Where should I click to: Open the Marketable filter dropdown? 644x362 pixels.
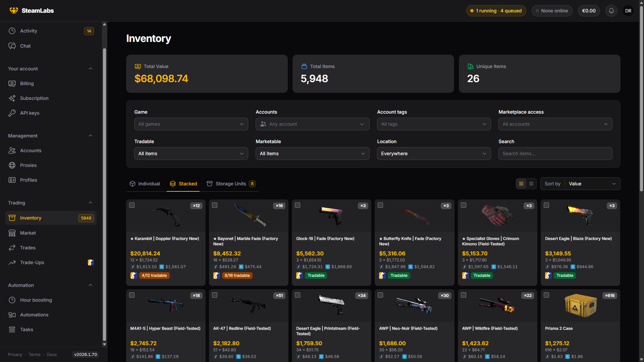313,154
